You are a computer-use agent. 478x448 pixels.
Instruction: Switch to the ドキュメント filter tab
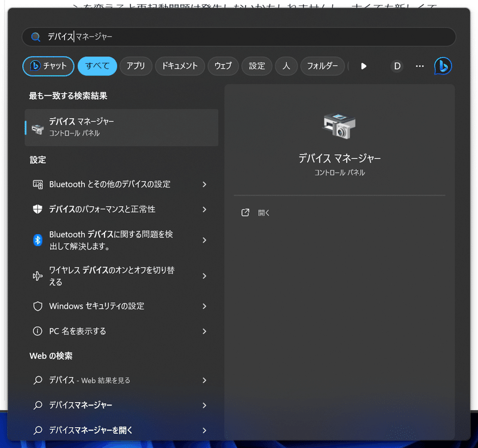point(180,66)
